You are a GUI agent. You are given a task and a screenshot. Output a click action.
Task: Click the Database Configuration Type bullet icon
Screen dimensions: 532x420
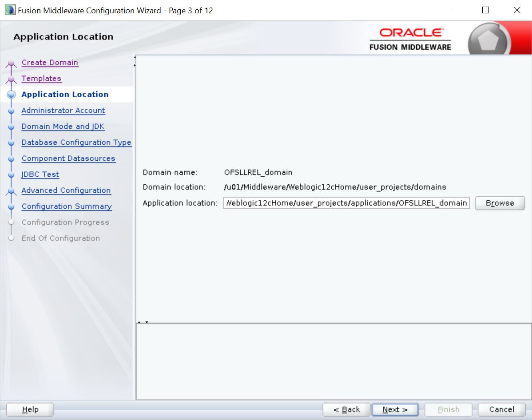tap(11, 143)
